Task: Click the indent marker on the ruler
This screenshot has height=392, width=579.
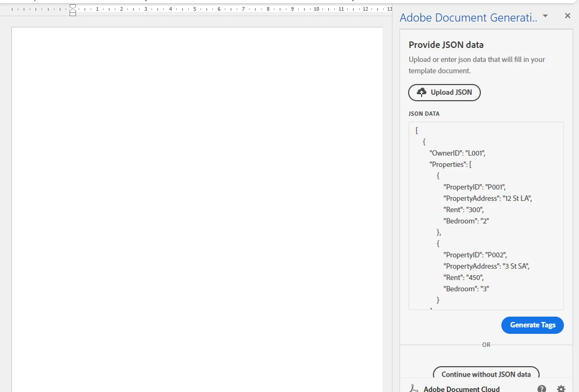Action: (73, 10)
